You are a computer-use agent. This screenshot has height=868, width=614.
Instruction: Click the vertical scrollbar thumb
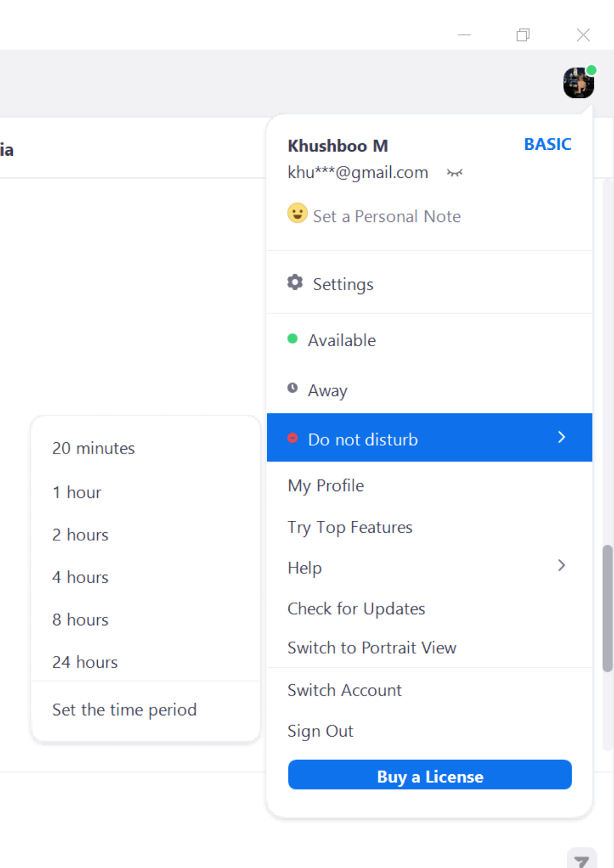click(607, 609)
